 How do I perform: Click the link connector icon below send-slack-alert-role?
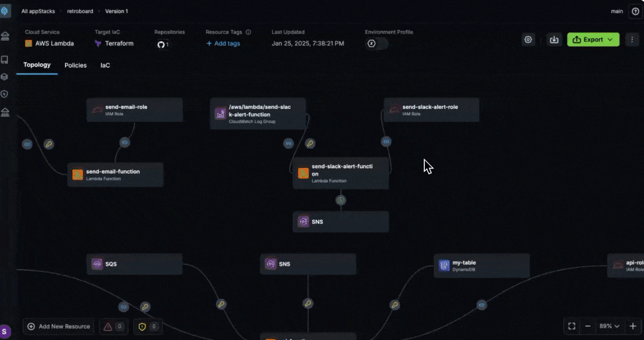[386, 142]
